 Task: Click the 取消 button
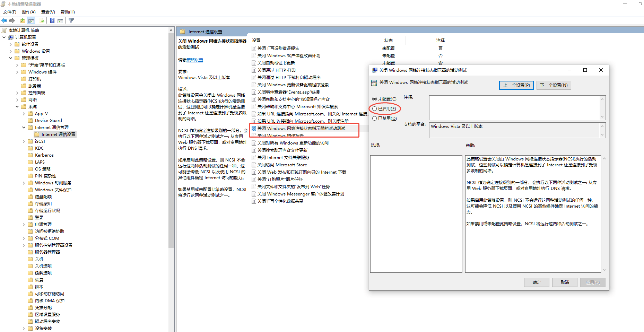(x=565, y=282)
